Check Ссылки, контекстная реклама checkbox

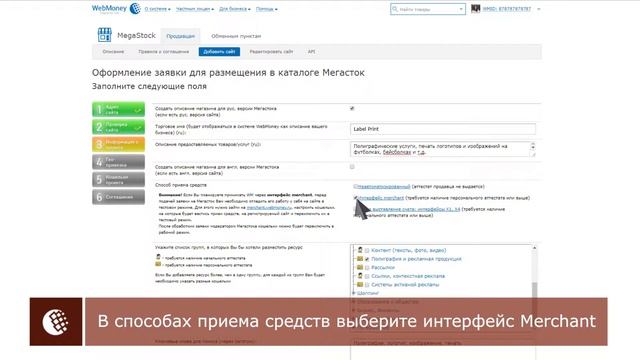367,276
